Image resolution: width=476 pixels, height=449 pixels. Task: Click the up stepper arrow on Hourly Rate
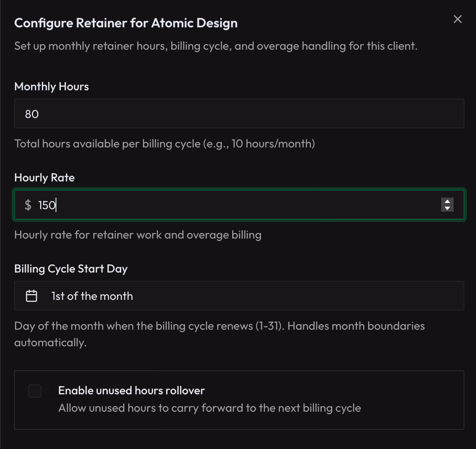447,201
